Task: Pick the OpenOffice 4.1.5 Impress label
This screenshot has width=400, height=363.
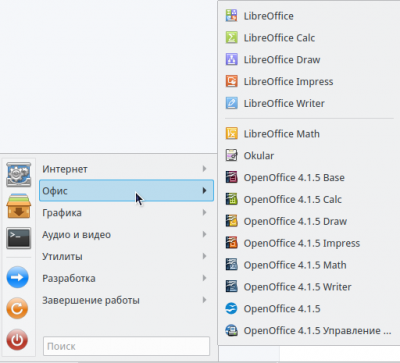Action: 302,243
